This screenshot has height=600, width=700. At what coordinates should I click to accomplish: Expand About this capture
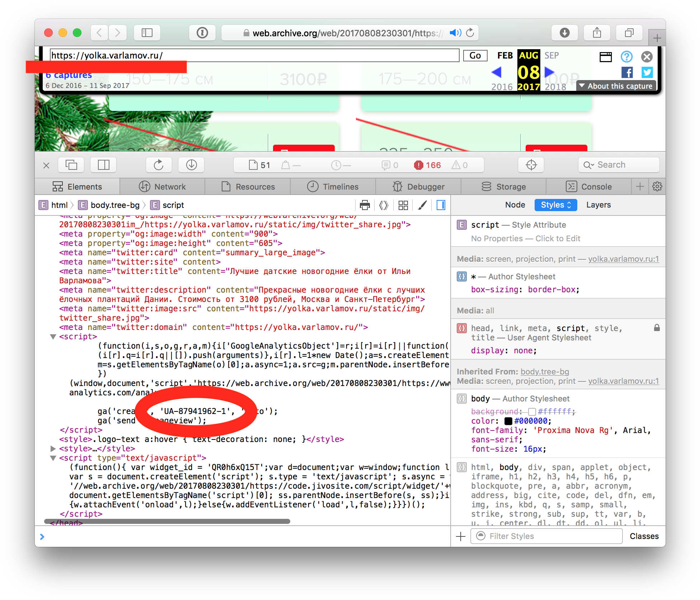(616, 86)
